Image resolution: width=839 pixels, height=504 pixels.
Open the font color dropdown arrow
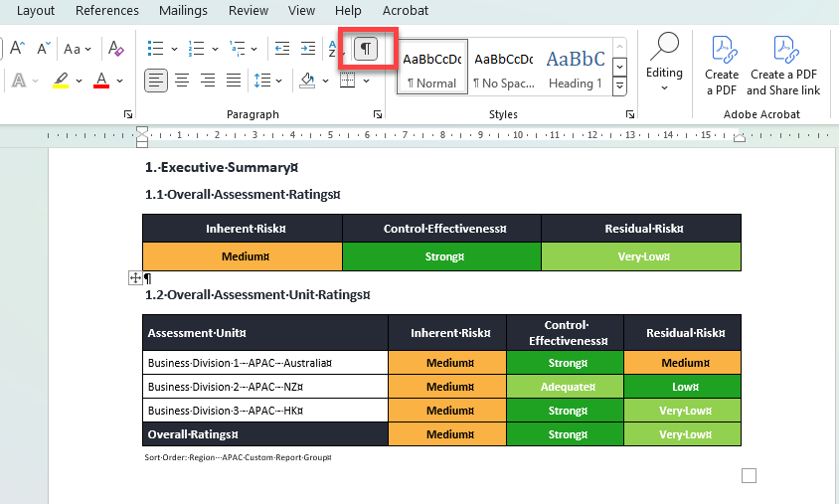click(x=119, y=81)
